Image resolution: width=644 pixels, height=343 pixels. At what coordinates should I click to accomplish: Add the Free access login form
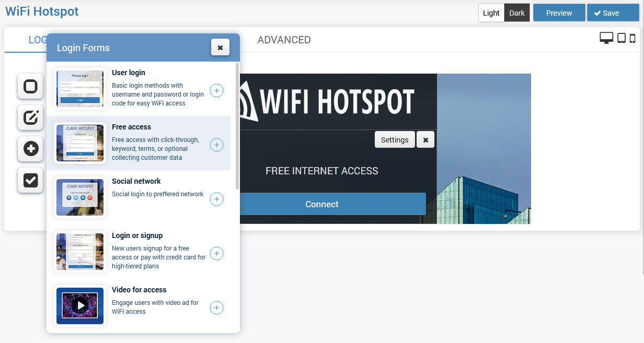[x=216, y=145]
